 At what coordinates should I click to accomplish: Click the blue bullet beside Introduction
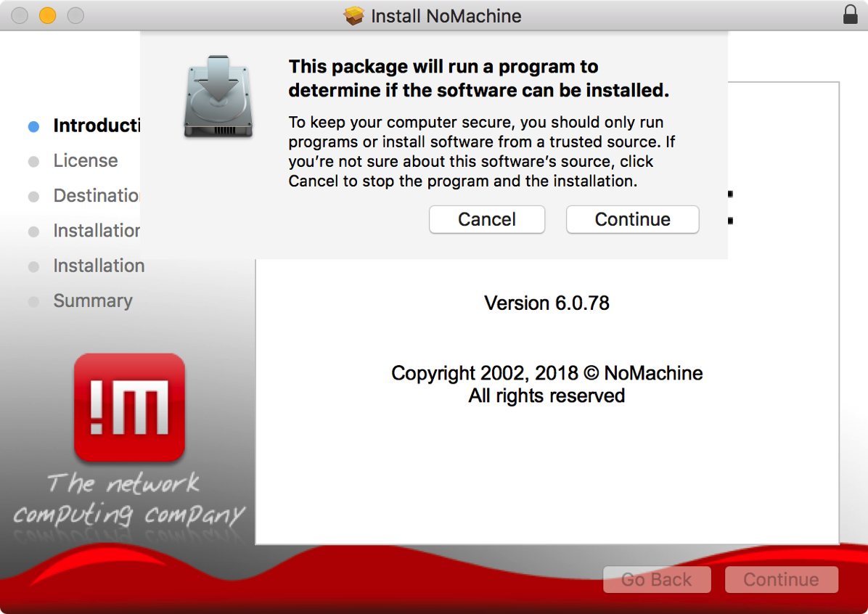pyautogui.click(x=34, y=127)
